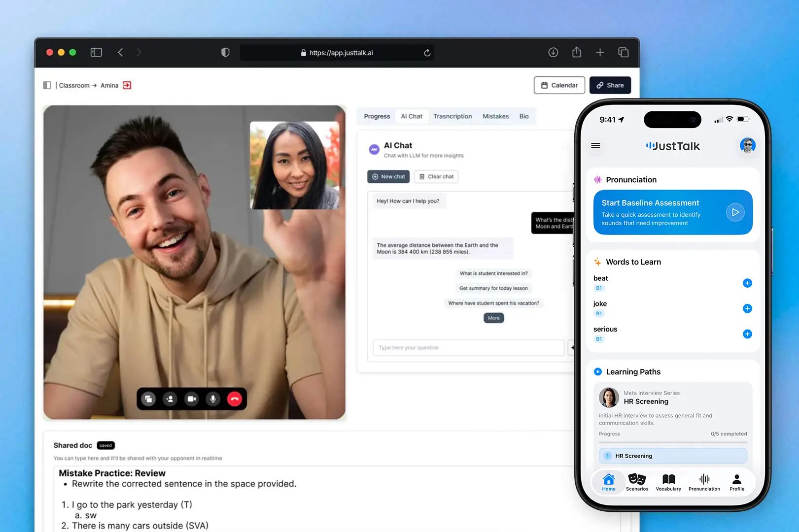Open the Calendar button
The height and width of the screenshot is (532, 799).
tap(559, 85)
